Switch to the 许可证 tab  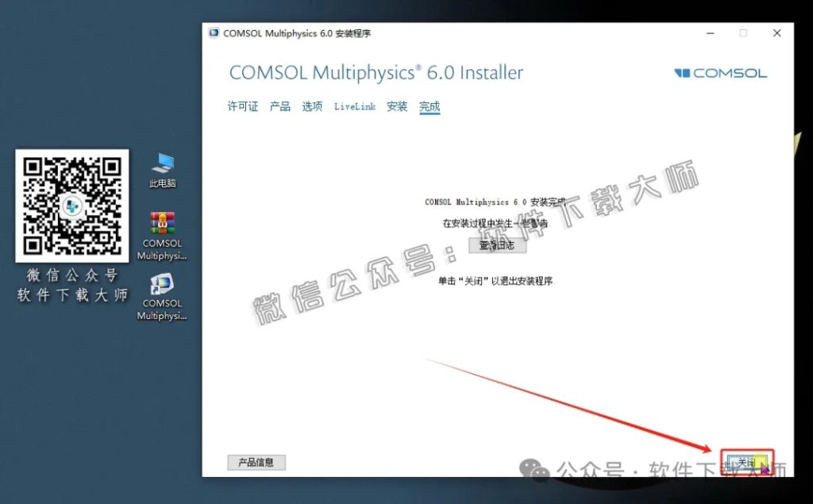click(x=242, y=106)
